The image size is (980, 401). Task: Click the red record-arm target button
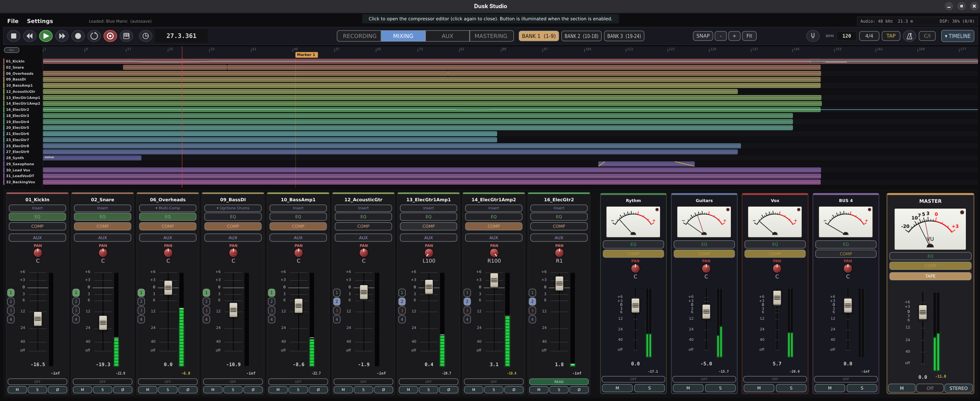110,36
